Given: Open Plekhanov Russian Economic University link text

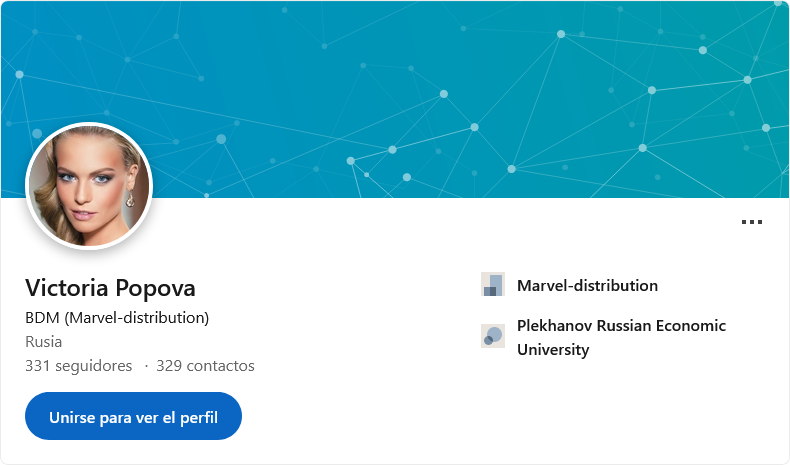Looking at the screenshot, I should click(x=621, y=338).
